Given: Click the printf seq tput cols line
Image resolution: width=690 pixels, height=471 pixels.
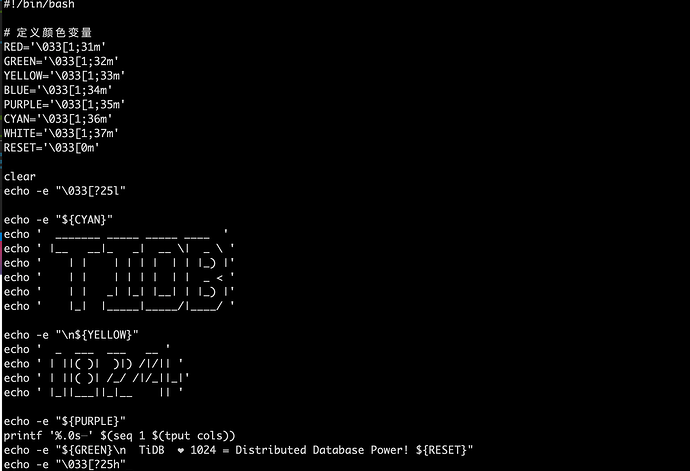Looking at the screenshot, I should pos(119,436).
